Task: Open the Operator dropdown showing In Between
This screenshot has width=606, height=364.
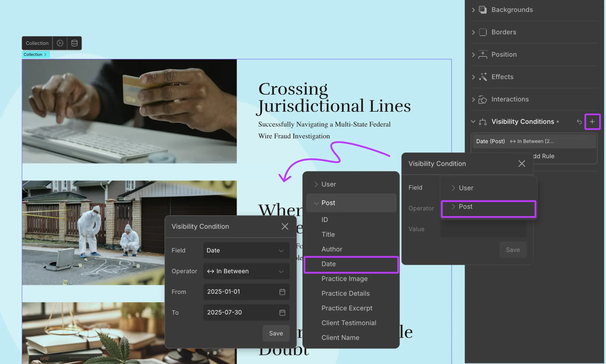Action: [246, 271]
